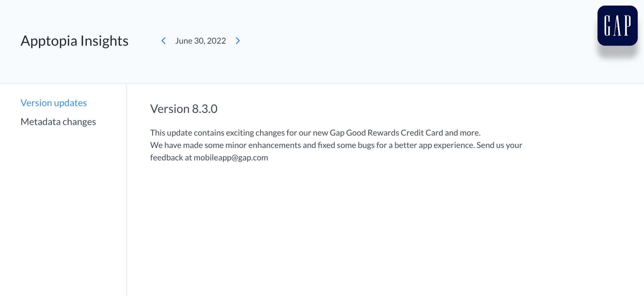
Task: Select the Version 8.3.0 heading
Action: point(184,109)
